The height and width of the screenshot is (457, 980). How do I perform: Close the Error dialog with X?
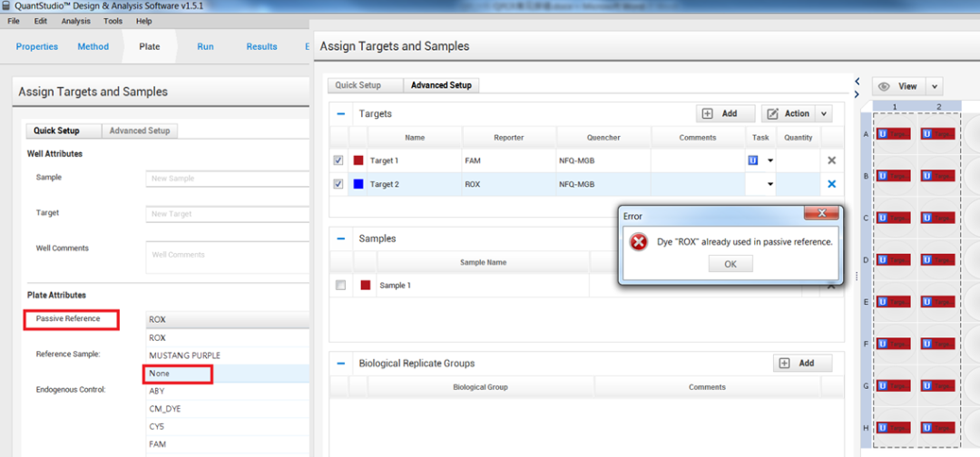point(821,214)
